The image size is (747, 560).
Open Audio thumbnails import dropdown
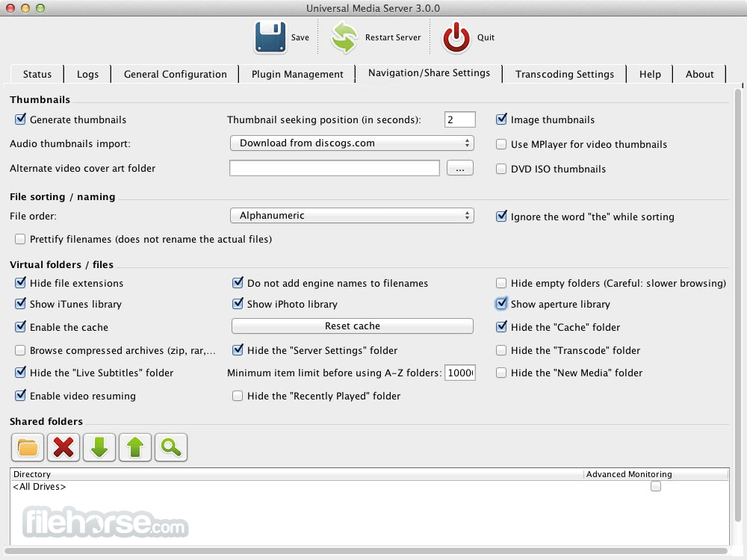352,143
